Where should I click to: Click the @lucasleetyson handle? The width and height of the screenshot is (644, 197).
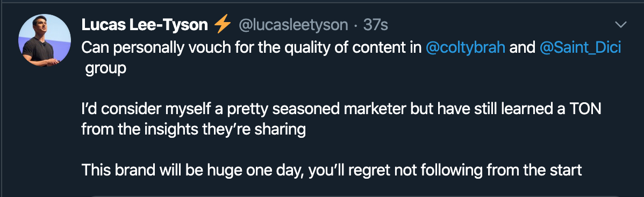(294, 26)
